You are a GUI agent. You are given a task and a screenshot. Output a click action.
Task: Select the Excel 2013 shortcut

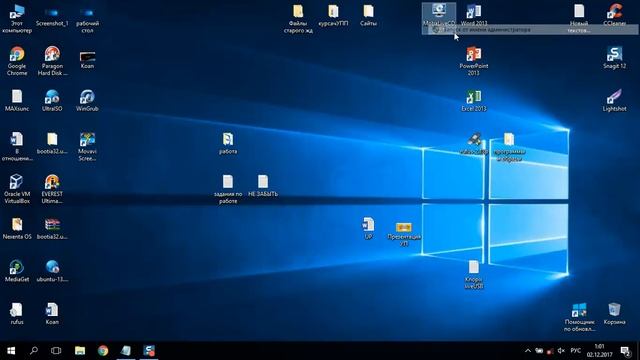pos(474,100)
